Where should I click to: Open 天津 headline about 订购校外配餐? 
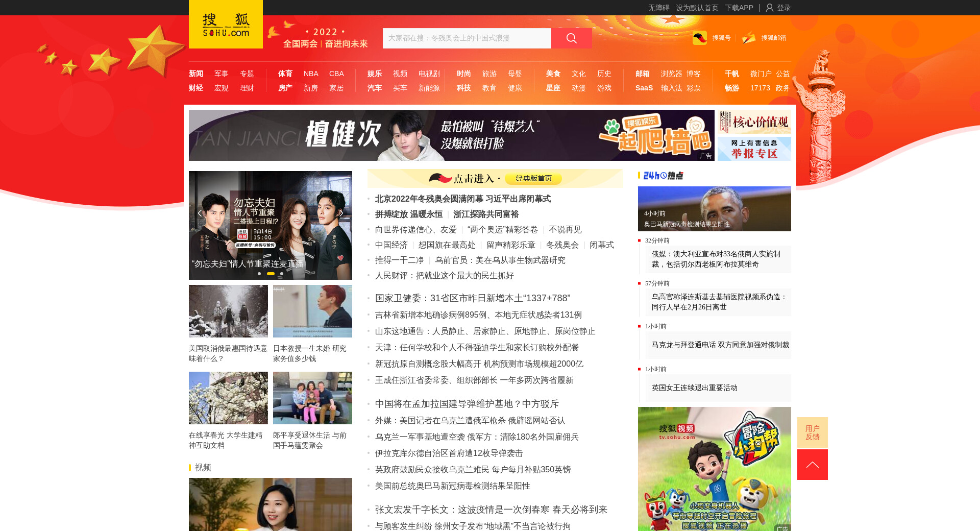477,348
